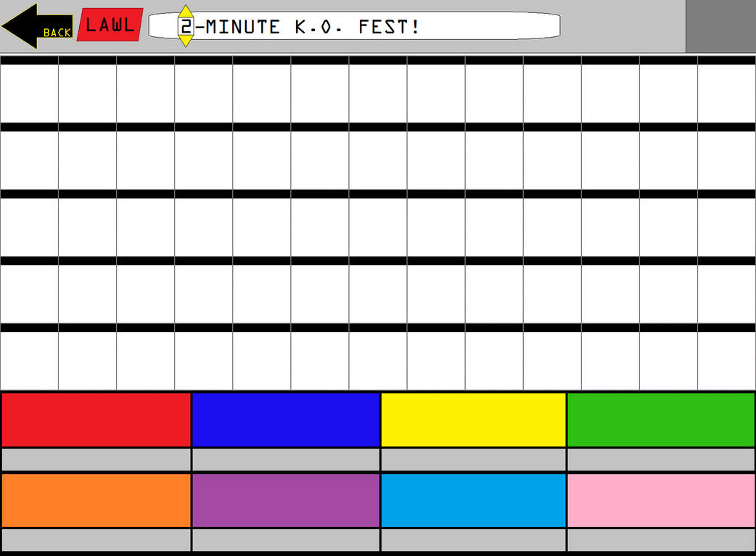Select the blue character panel
The image size is (756, 556).
point(284,419)
